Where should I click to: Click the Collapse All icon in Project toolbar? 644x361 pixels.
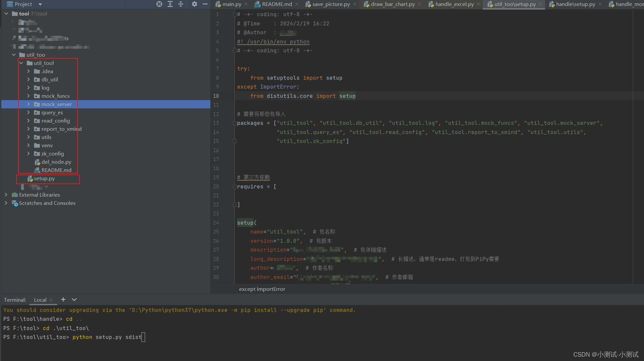(181, 4)
